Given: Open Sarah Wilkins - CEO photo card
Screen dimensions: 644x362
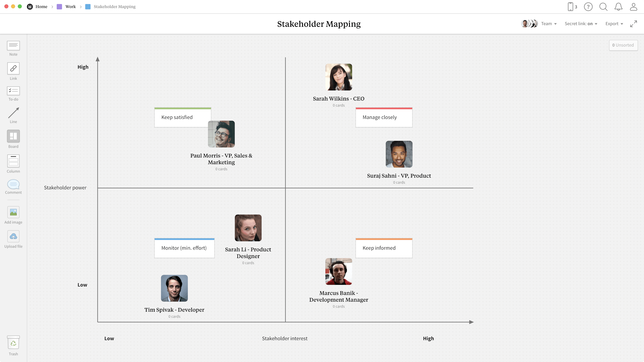Looking at the screenshot, I should 339,77.
